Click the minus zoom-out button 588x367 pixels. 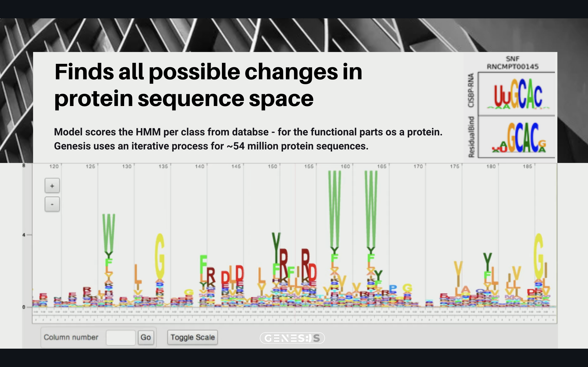click(52, 204)
